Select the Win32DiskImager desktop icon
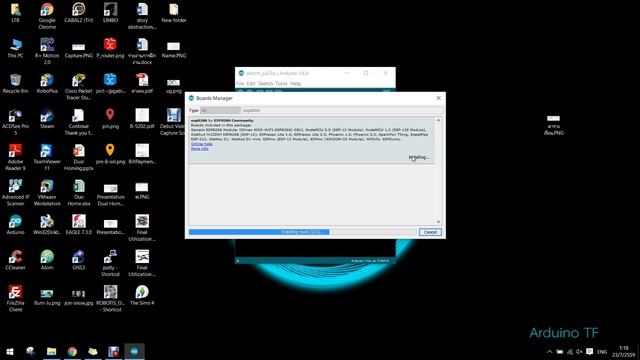The image size is (640, 360). click(47, 224)
